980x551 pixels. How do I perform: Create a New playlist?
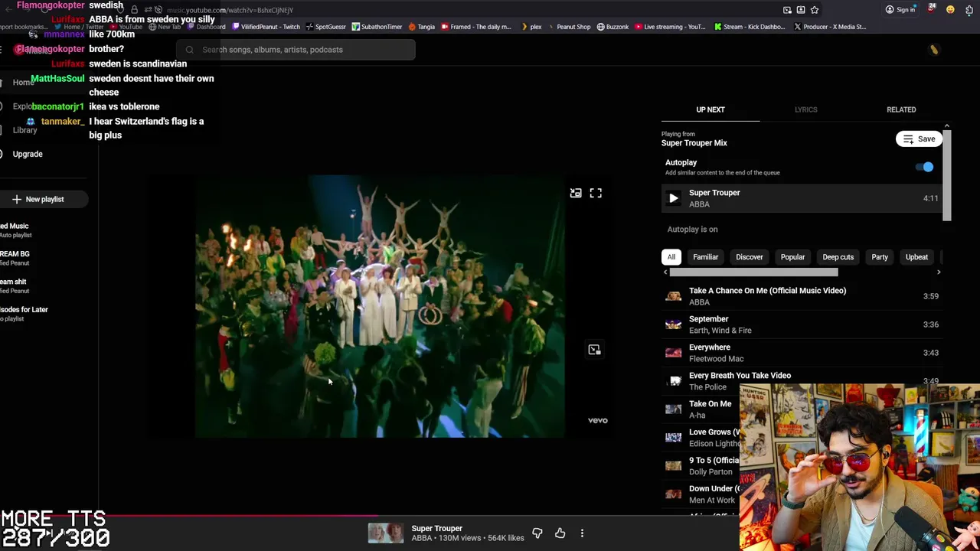coord(44,199)
